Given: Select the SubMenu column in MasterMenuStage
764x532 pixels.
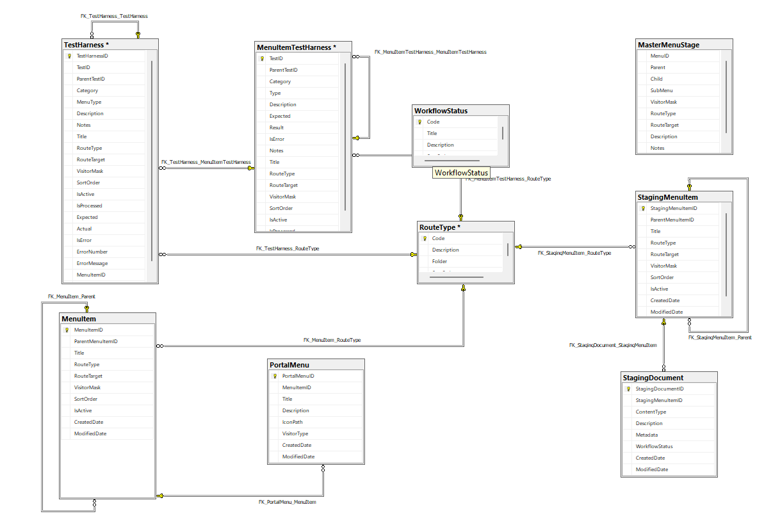Looking at the screenshot, I should [679, 91].
